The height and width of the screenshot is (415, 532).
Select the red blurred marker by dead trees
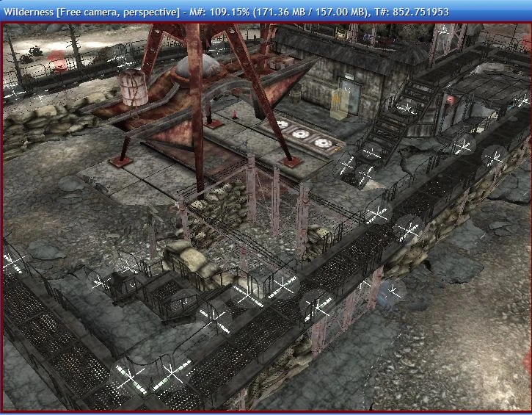pos(58,60)
